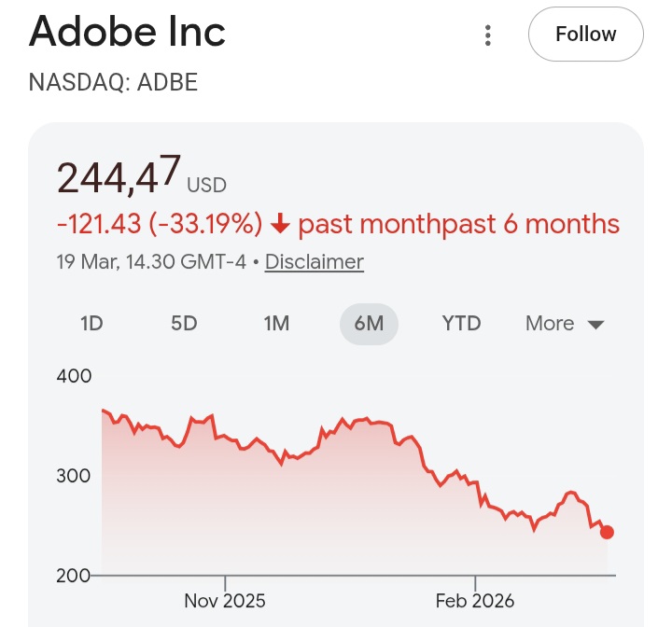Click the 400 y-axis value
This screenshot has width=672, height=627.
tap(75, 376)
